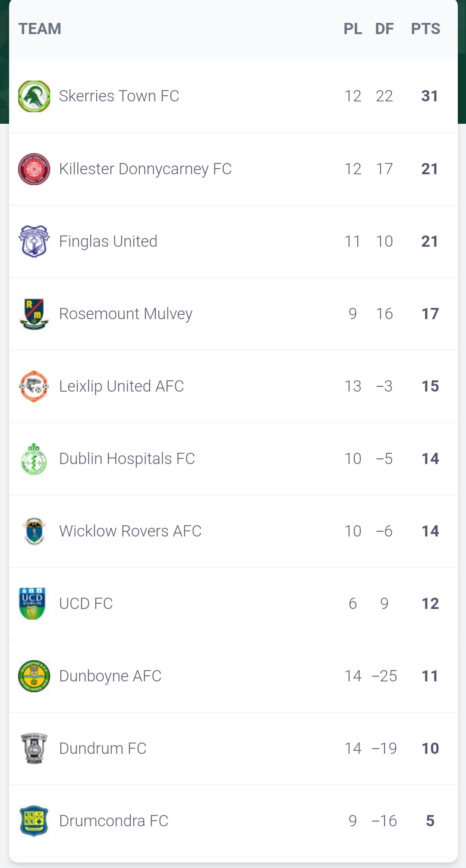Sort standings by the PL column header
The height and width of the screenshot is (868, 466).
tap(353, 28)
